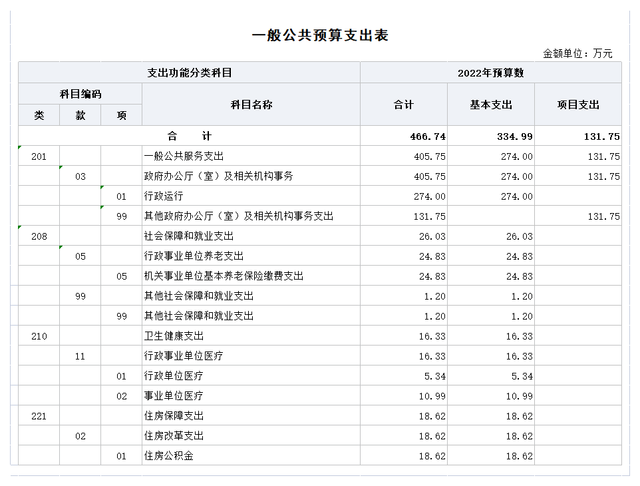Viewport: 640px width, 486px height.
Task: Select the 金额单位：万元 label
Action: point(577,53)
